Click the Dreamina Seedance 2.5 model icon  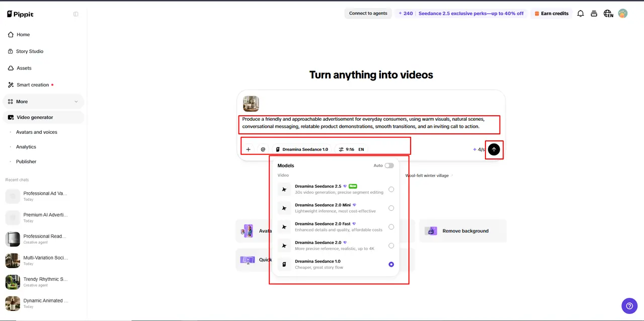284,190
